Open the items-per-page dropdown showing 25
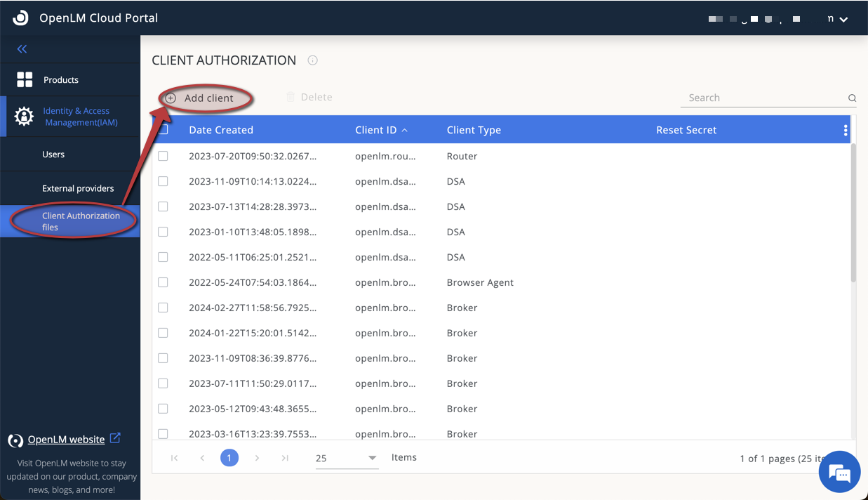This screenshot has height=500, width=868. [x=347, y=457]
